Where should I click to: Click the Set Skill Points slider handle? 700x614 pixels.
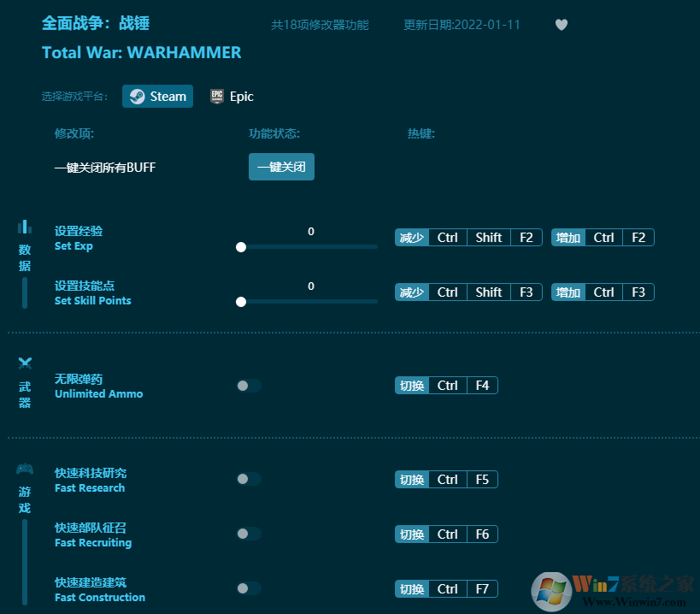241,302
